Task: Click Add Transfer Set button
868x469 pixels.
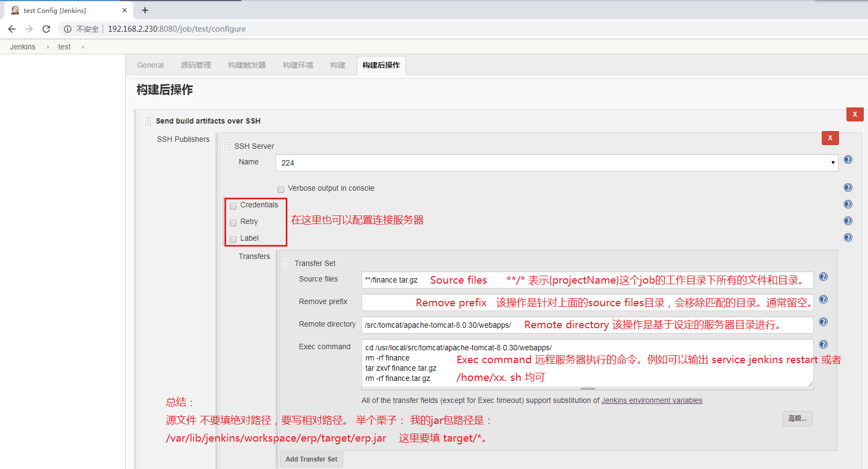Action: pyautogui.click(x=312, y=459)
